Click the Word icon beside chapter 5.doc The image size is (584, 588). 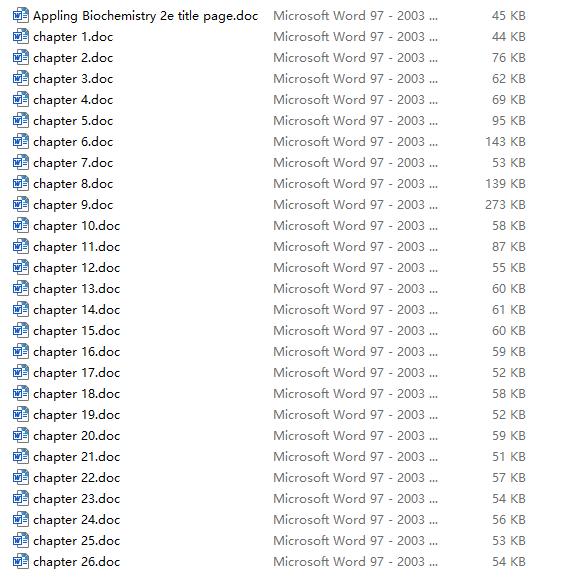point(21,120)
